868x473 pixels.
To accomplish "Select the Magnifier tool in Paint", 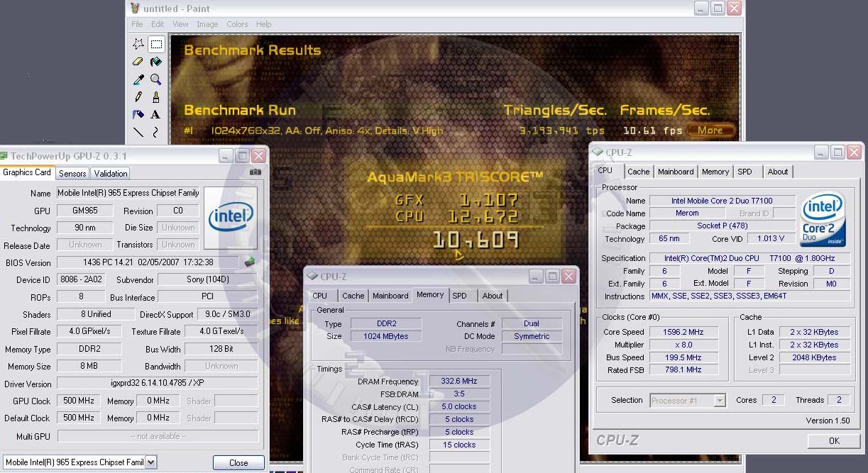I will click(x=156, y=79).
